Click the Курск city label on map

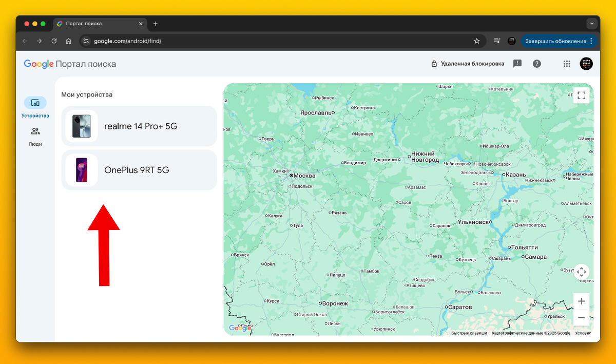[272, 301]
